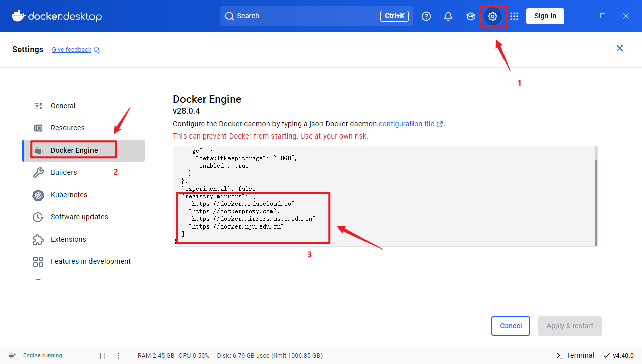Click the experimental false line
The width and height of the screenshot is (642, 364).
point(219,189)
